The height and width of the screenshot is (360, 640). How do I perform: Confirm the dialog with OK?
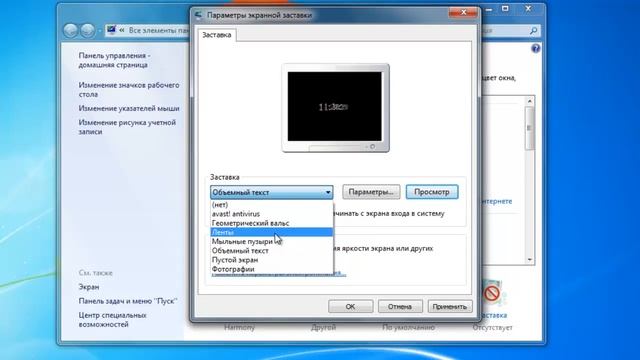point(351,307)
